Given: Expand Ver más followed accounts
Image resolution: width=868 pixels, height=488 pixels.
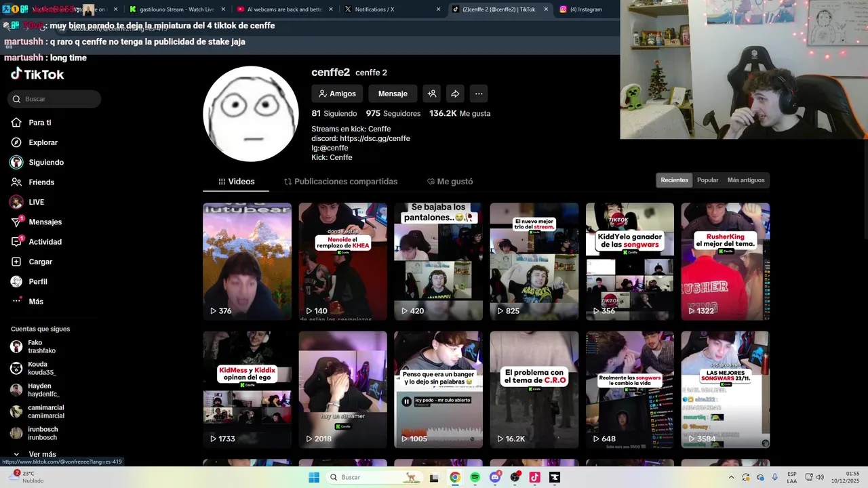Looking at the screenshot, I should tap(41, 454).
